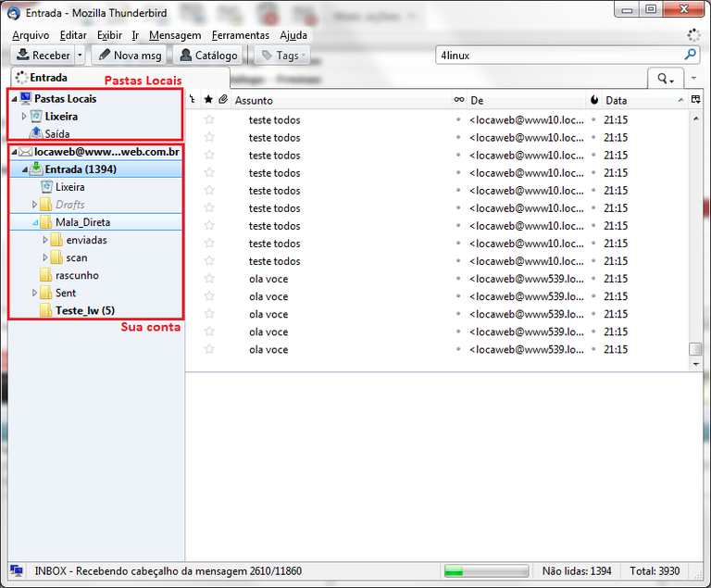Expand the Sent folder
Image resolution: width=711 pixels, height=588 pixels.
coord(34,294)
